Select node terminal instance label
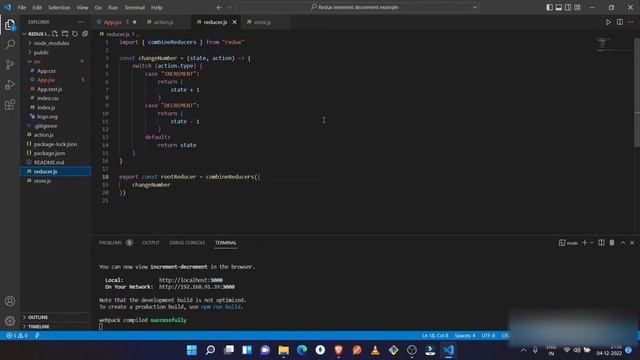 (568, 243)
